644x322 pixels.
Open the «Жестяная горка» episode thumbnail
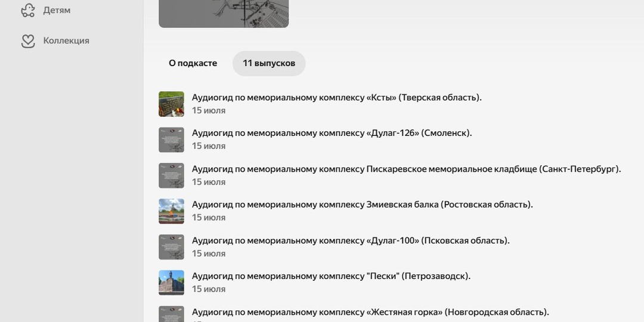pyautogui.click(x=171, y=314)
